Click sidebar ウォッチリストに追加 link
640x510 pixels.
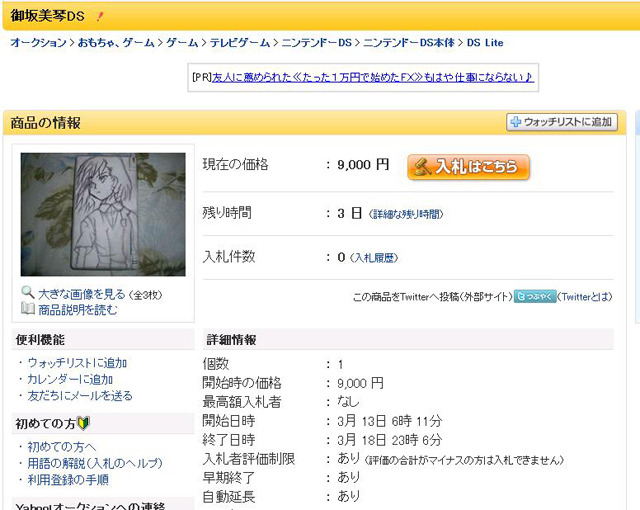pyautogui.click(x=77, y=363)
